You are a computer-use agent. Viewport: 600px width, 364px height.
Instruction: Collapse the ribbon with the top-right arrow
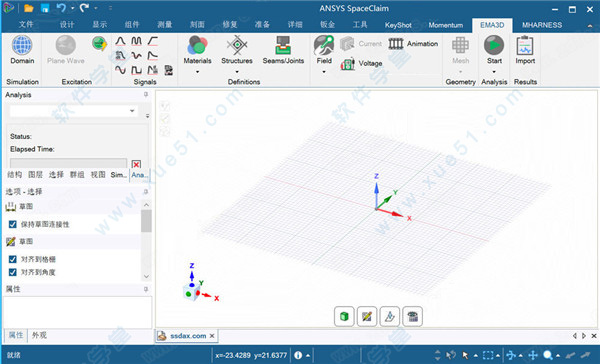coord(590,26)
